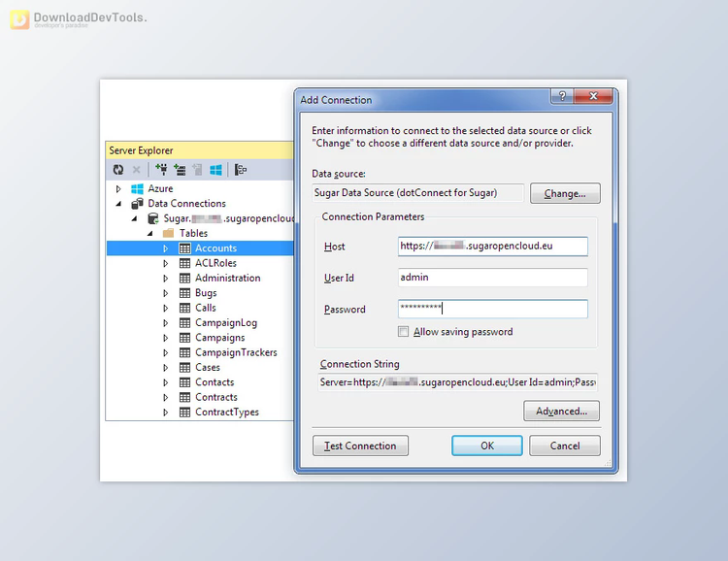Click the Campaigns table grid icon
This screenshot has width=728, height=561.
[x=184, y=338]
